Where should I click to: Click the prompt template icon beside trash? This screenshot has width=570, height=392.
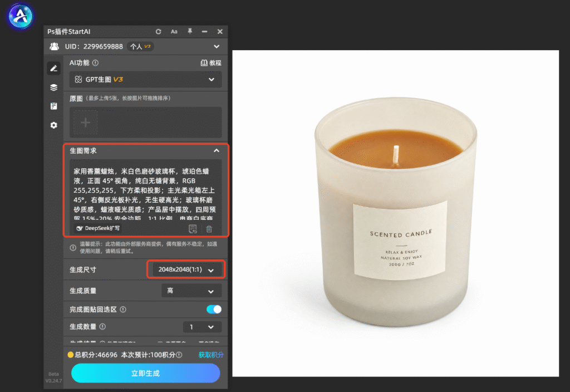(x=193, y=229)
